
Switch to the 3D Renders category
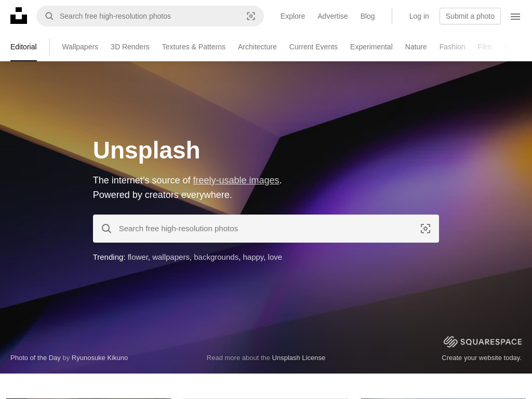coord(130,47)
